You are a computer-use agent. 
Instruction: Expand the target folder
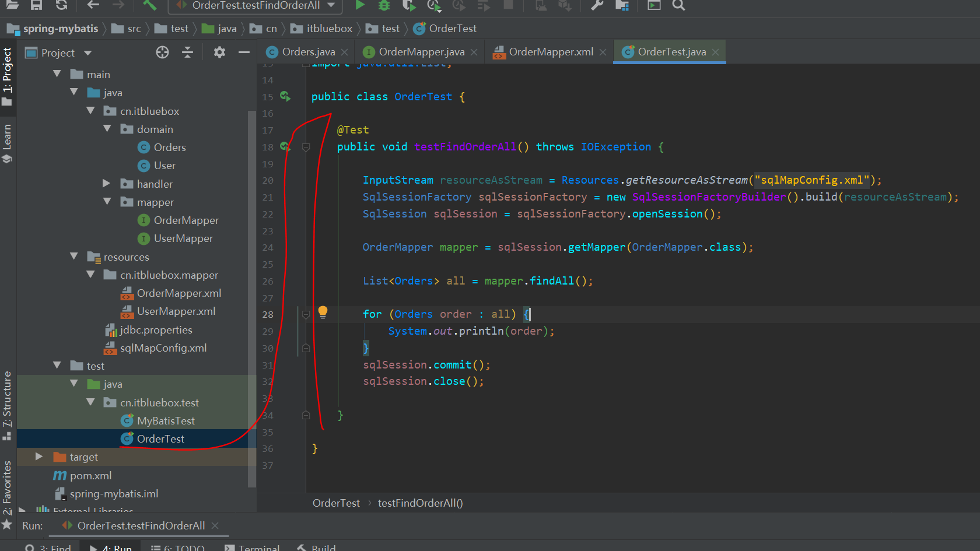(x=39, y=457)
